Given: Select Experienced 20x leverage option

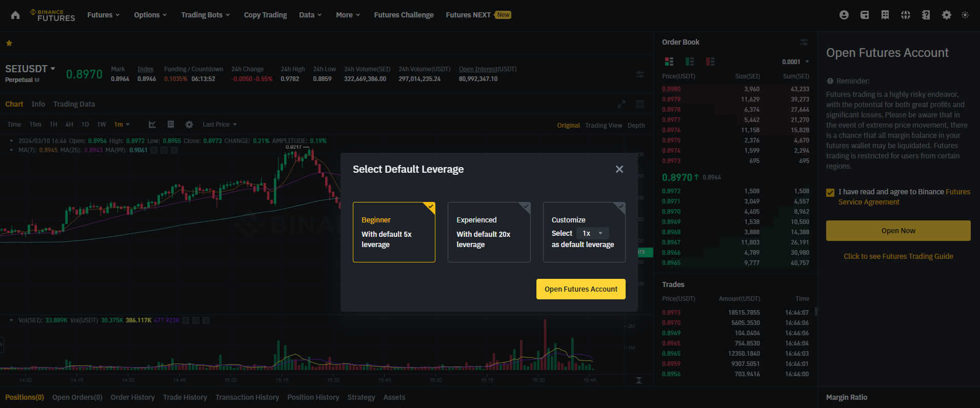Looking at the screenshot, I should [489, 232].
